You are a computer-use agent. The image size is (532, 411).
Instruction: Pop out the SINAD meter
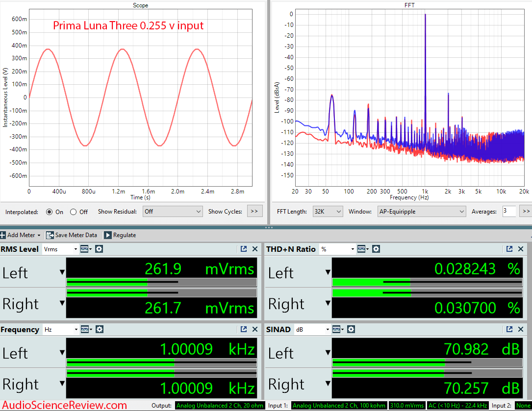[509, 329]
